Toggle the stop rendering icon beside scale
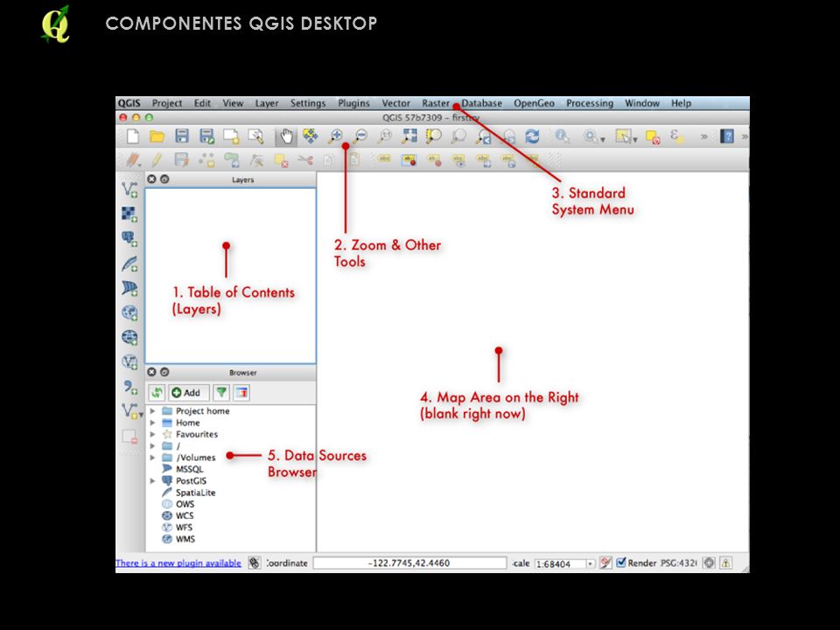840x630 pixels. coord(605,563)
